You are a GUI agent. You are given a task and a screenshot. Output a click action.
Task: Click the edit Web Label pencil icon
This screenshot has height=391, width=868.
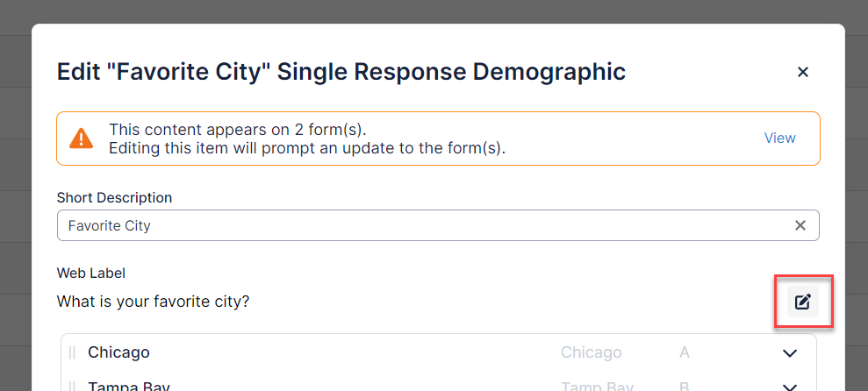(x=802, y=302)
